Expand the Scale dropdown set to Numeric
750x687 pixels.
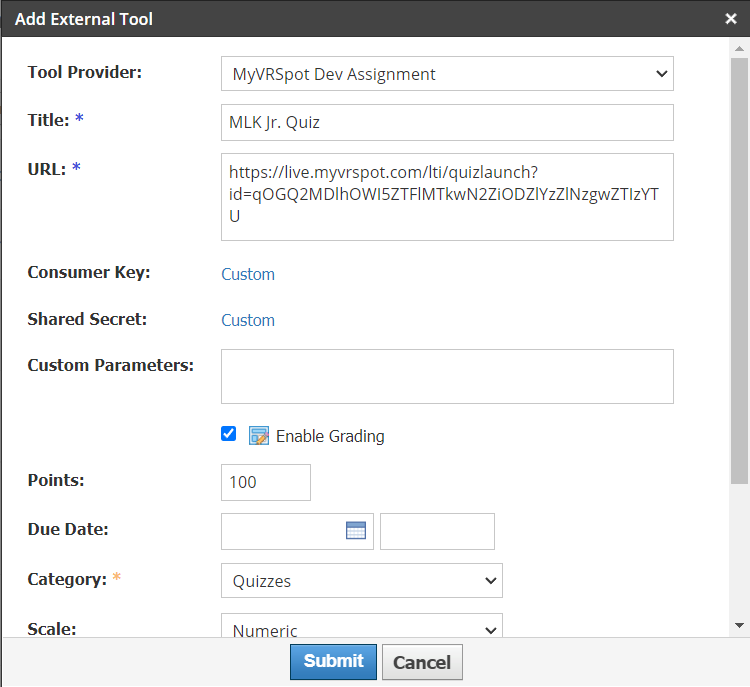361,627
